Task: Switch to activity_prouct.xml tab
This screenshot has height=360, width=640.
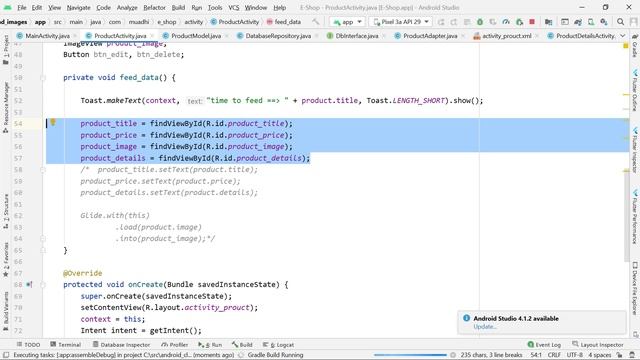Action: click(x=507, y=36)
